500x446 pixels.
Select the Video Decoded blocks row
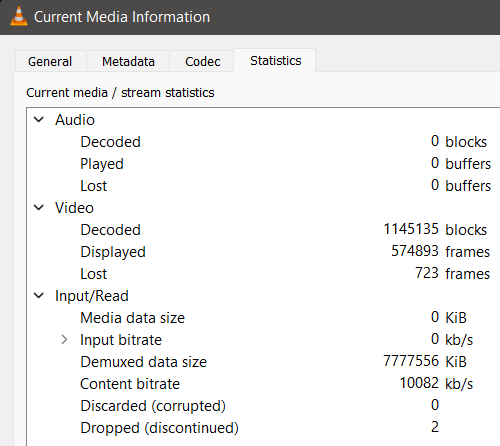click(x=263, y=230)
